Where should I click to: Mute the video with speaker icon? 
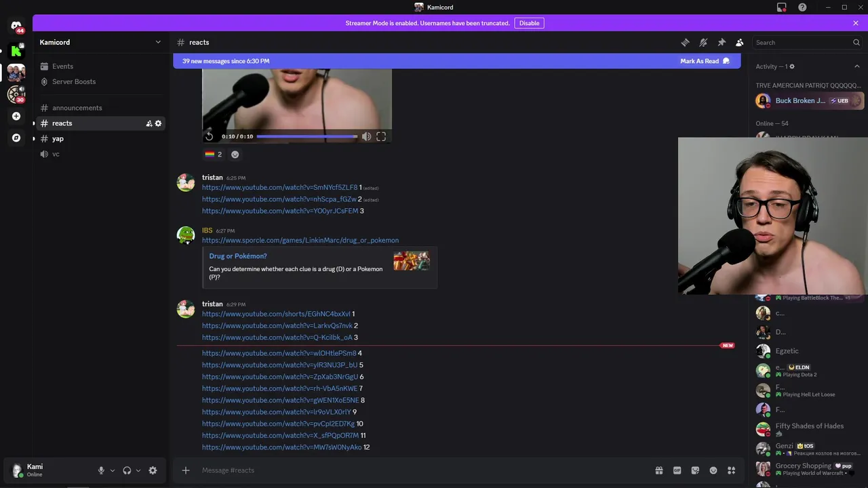tap(366, 136)
